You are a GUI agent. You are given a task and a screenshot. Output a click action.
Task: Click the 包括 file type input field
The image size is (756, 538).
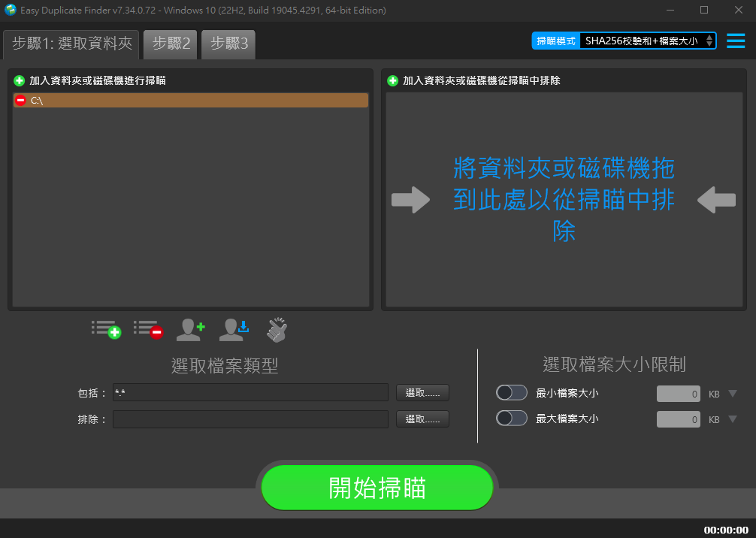pos(250,392)
